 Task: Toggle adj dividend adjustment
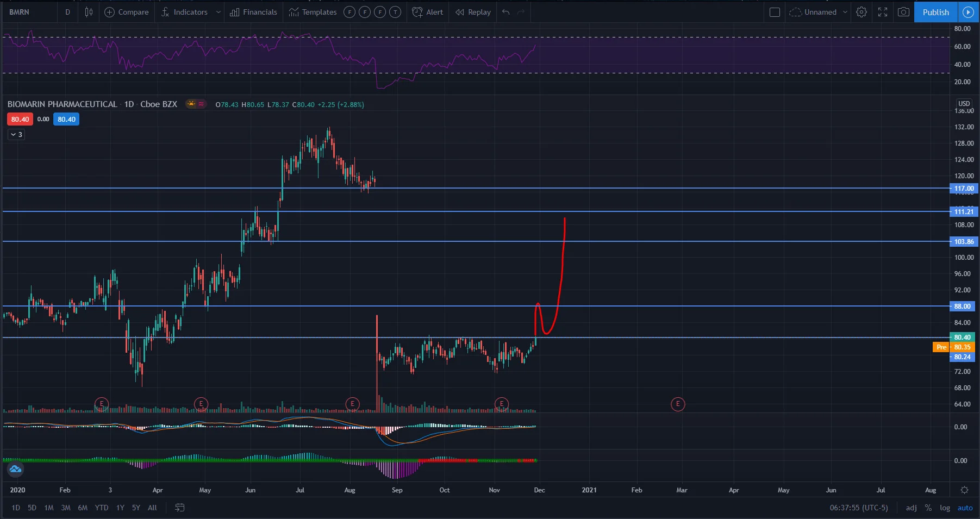pos(912,508)
